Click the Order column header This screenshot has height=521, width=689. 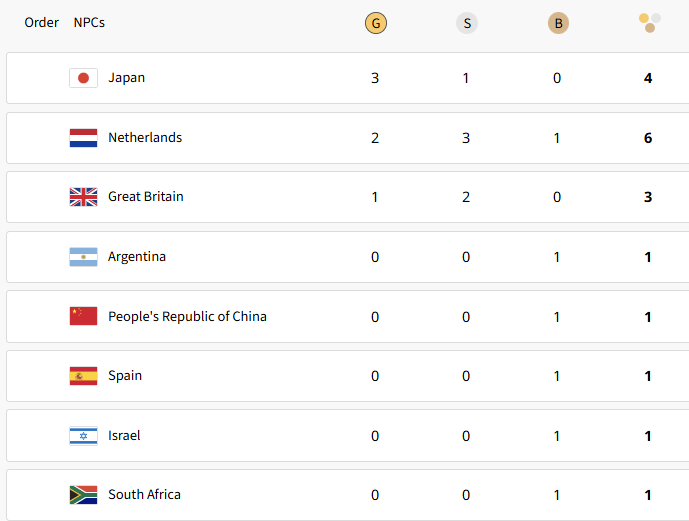[x=41, y=22]
